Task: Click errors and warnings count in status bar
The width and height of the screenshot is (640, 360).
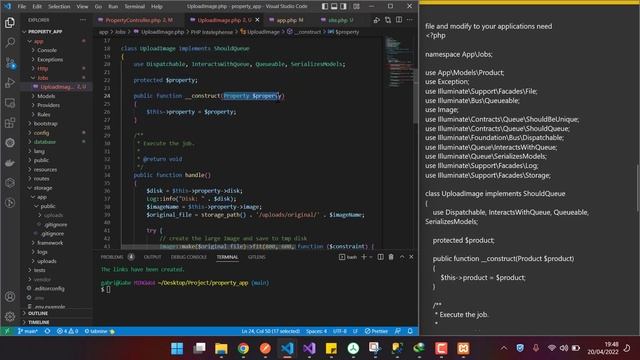Action: tap(67, 331)
